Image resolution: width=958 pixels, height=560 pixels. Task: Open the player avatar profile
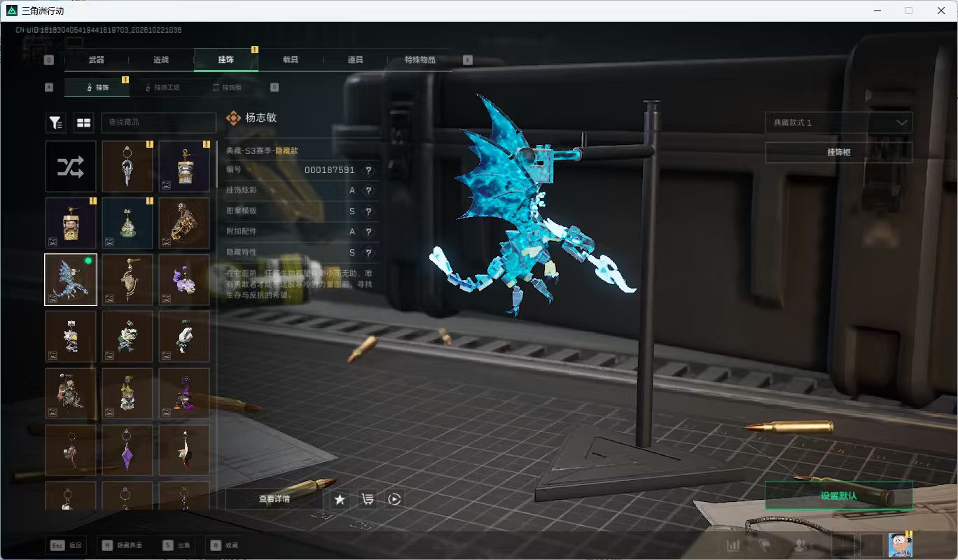point(900,545)
